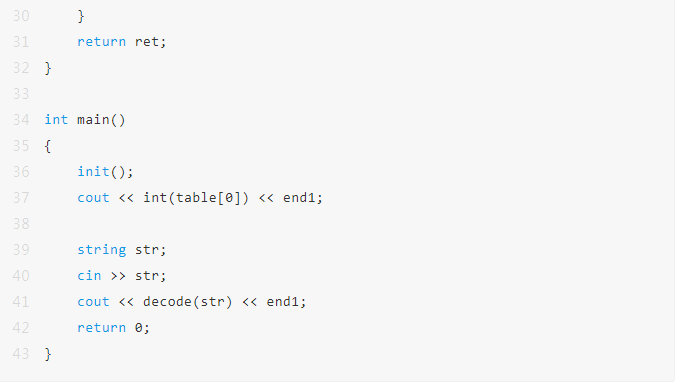Viewport: 675px width, 382px height.
Task: Click table[0] inside the int cast
Action: pos(208,198)
